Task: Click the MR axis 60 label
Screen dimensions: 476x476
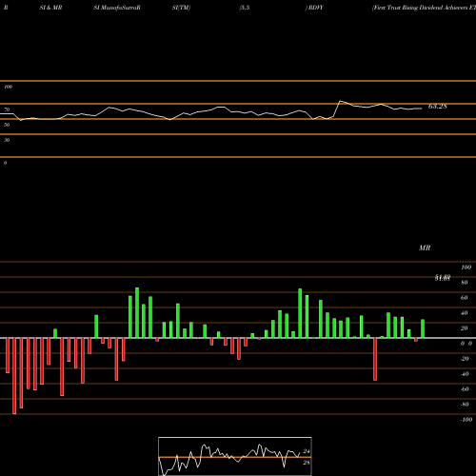Action: [x=465, y=298]
